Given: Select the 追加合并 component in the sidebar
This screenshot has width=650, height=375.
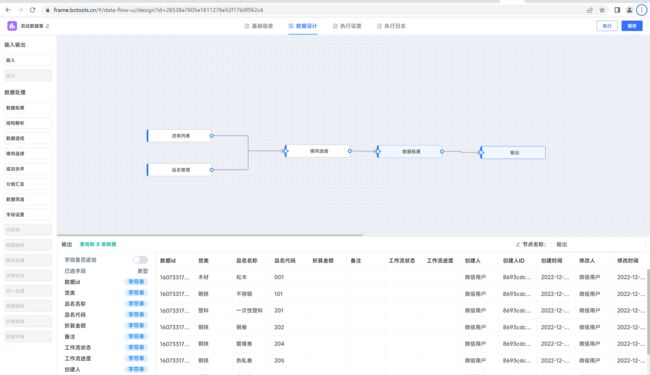Looking at the screenshot, I should (28, 169).
